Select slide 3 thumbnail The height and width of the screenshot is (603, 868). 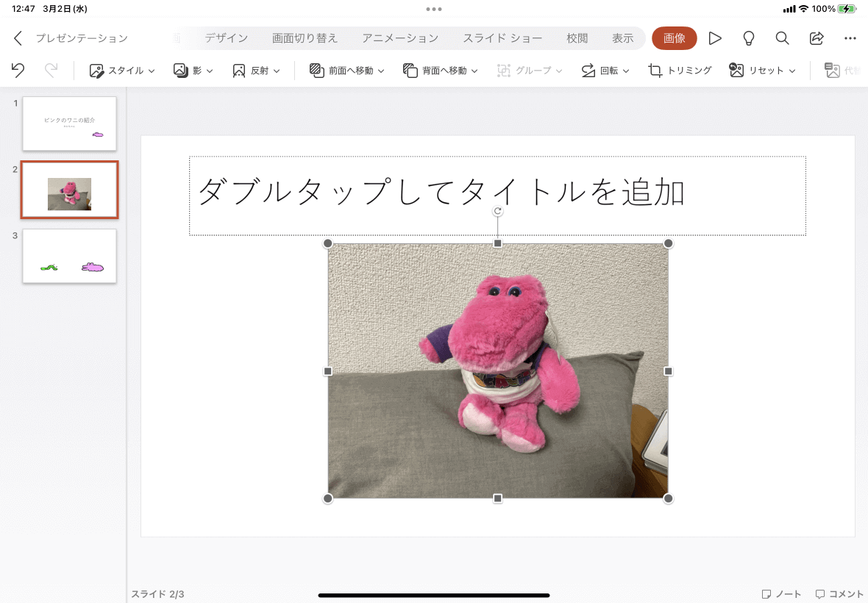[x=69, y=256]
